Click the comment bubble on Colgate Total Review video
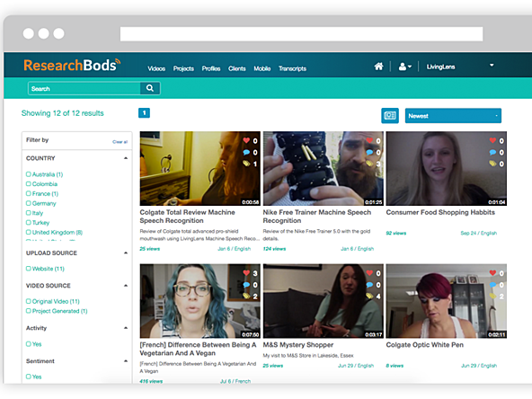This screenshot has height=399, width=532. click(x=246, y=153)
